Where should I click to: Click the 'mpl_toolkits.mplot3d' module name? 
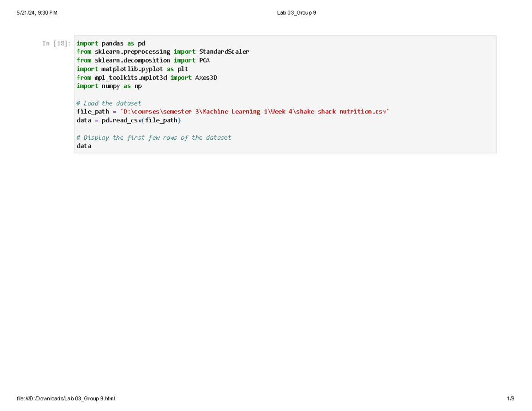[x=130, y=78]
